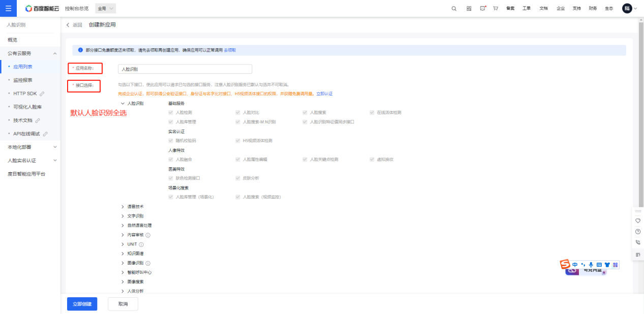This screenshot has width=644, height=314.
Task: Expand the 图像搜索 group
Action: click(x=122, y=281)
